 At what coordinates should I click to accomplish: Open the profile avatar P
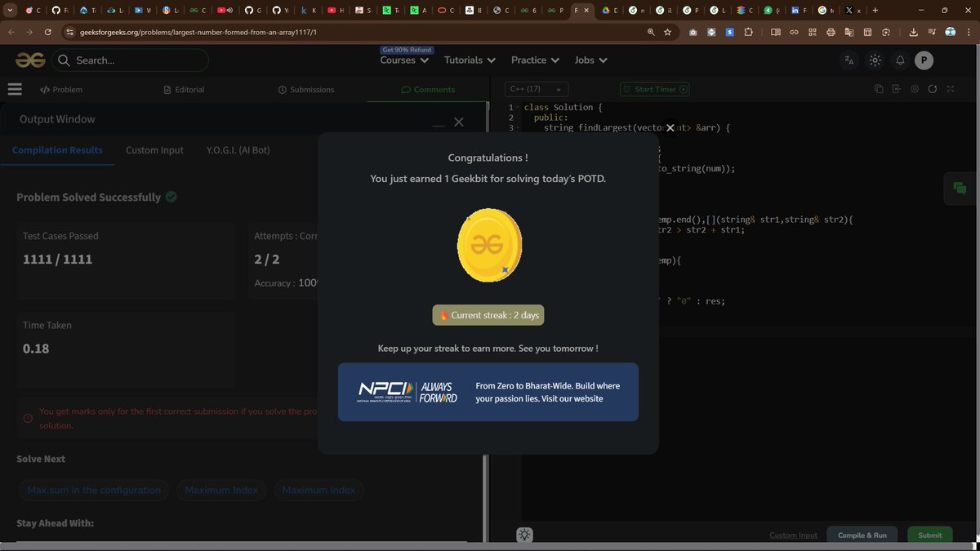pyautogui.click(x=924, y=60)
